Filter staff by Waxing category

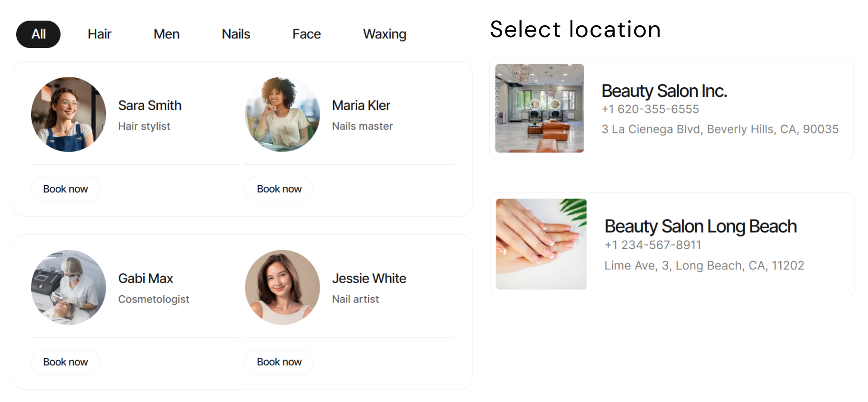coord(384,34)
